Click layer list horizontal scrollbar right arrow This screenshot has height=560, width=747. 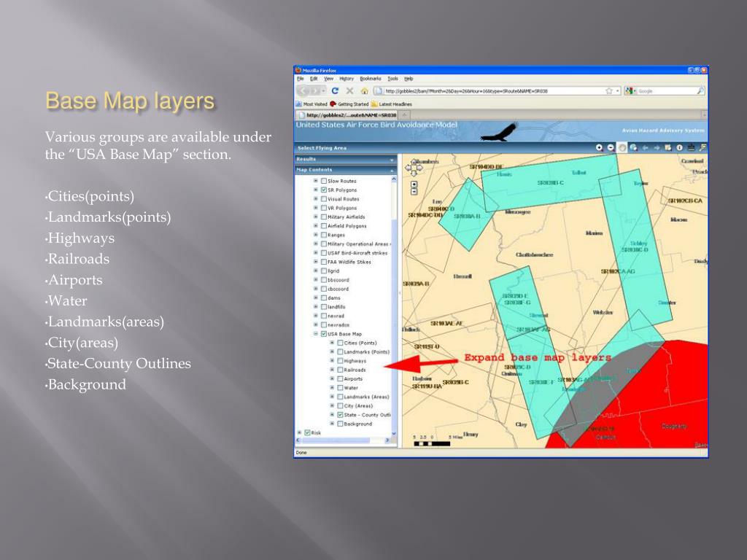tap(387, 440)
